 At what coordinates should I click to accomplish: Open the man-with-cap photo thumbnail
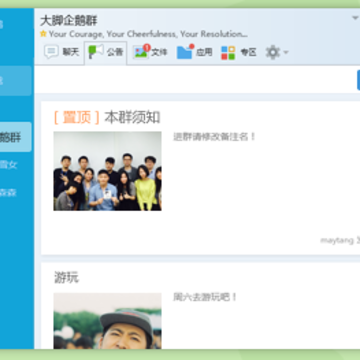107,321
